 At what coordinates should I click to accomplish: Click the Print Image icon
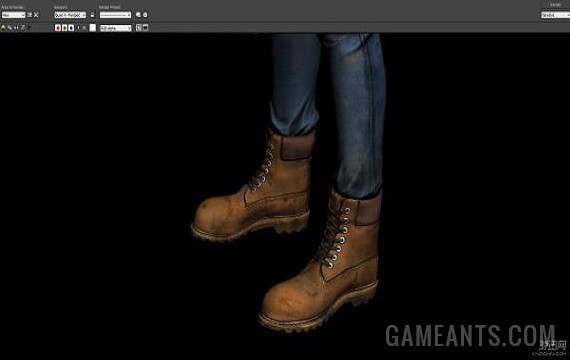tap(23, 28)
